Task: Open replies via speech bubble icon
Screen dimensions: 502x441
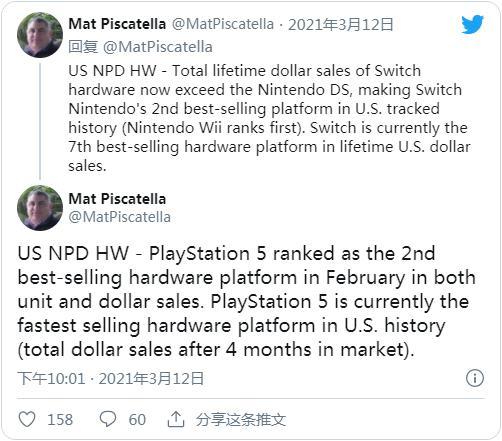Action: click(x=108, y=419)
